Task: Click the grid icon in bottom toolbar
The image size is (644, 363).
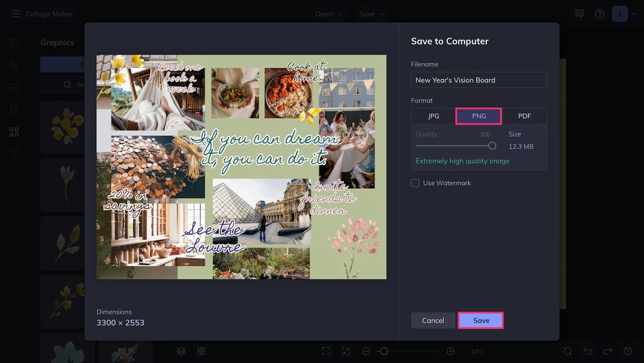Action: [x=201, y=351]
